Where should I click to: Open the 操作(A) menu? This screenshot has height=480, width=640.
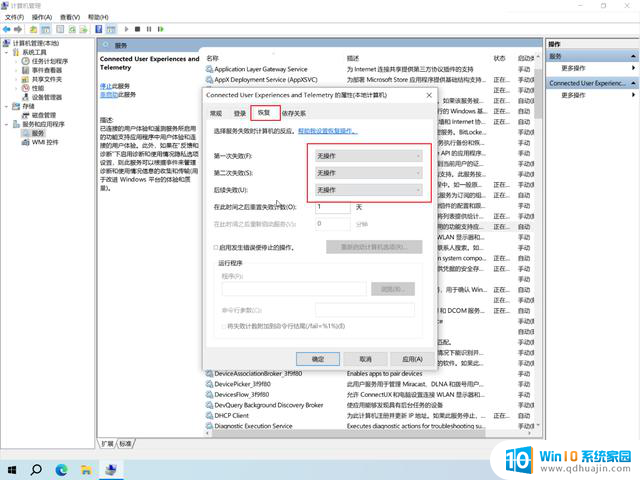(42, 17)
